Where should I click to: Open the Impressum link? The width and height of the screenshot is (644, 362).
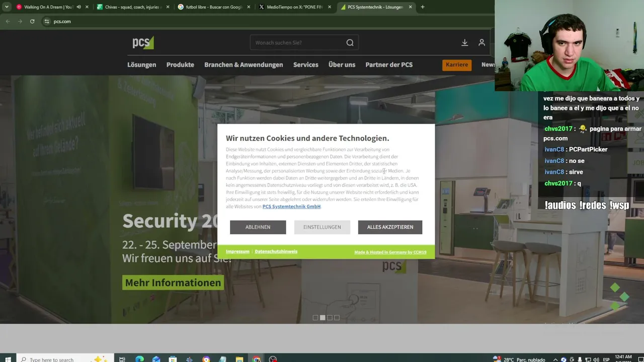[x=237, y=251]
